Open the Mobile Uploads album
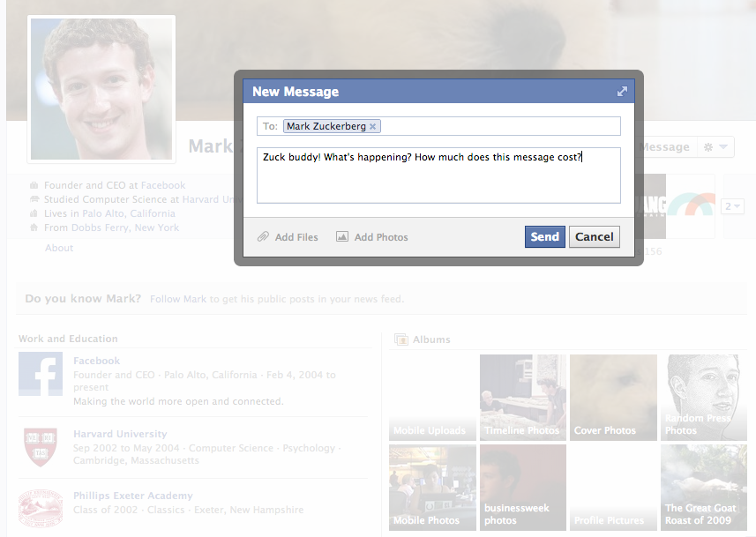756x537 pixels. click(x=432, y=398)
